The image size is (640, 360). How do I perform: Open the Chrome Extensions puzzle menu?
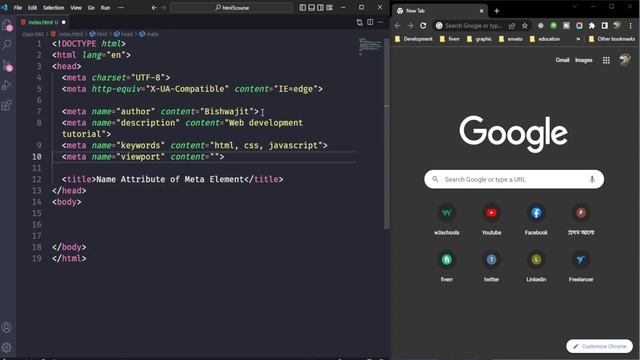point(592,26)
